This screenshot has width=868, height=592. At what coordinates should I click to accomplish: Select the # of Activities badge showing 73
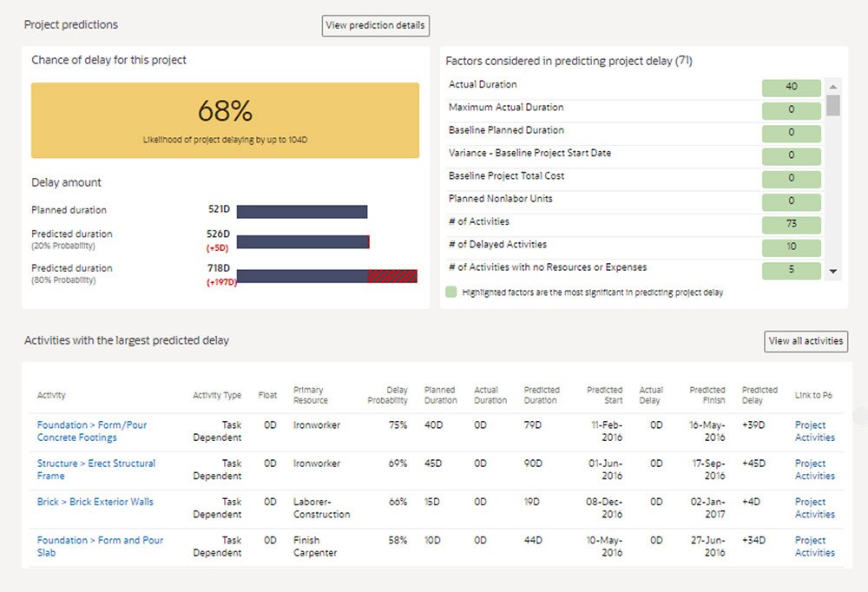point(791,224)
